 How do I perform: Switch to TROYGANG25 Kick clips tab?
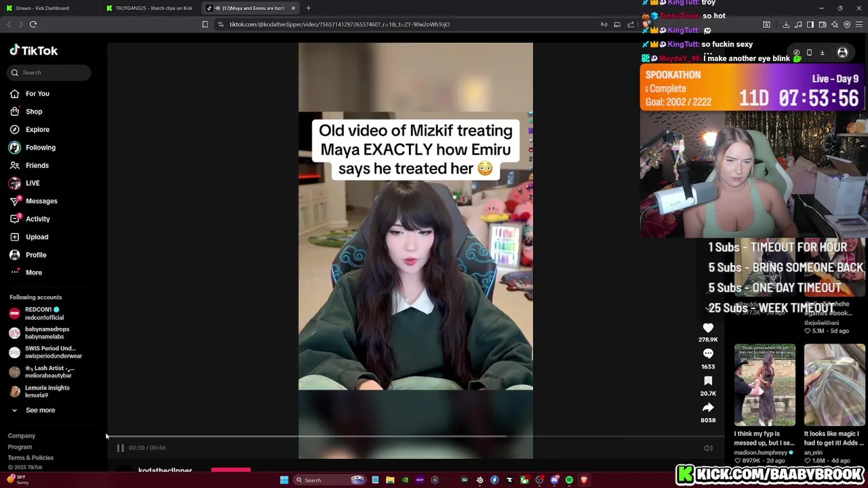(x=151, y=8)
